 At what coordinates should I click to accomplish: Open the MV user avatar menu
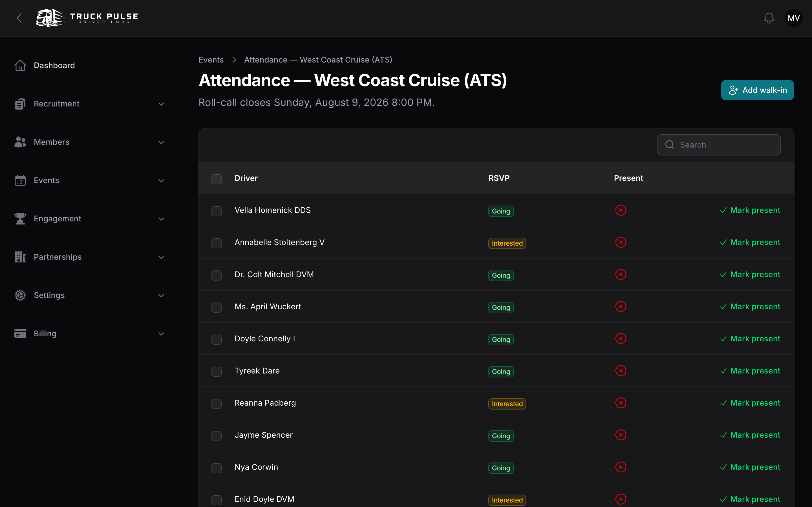pos(794,18)
